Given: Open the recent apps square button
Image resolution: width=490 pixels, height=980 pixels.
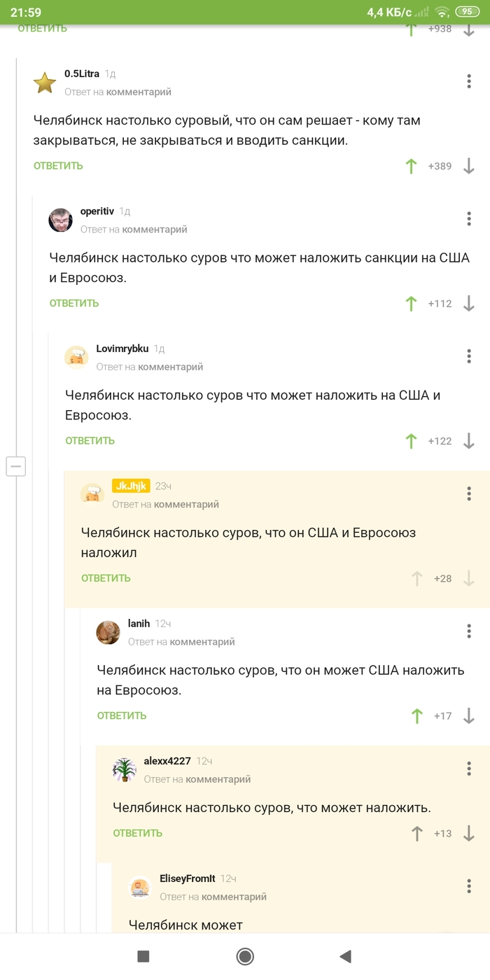Looking at the screenshot, I should click(143, 956).
